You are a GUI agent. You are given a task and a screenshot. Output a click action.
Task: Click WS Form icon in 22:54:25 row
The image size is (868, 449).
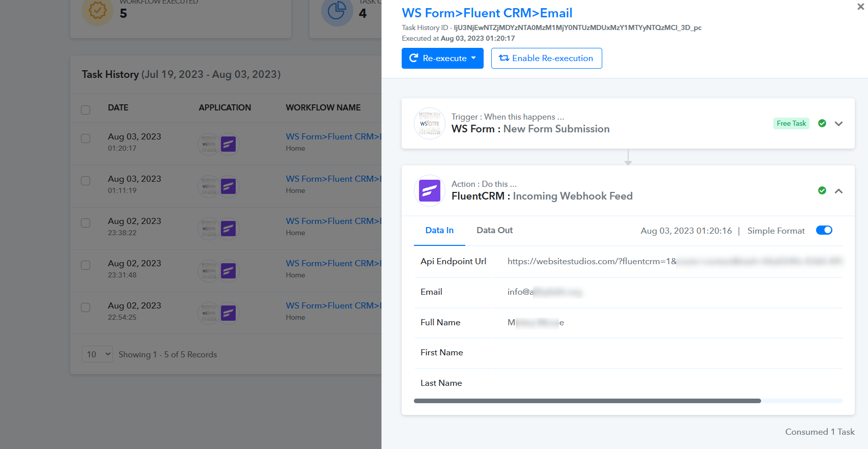pyautogui.click(x=209, y=313)
